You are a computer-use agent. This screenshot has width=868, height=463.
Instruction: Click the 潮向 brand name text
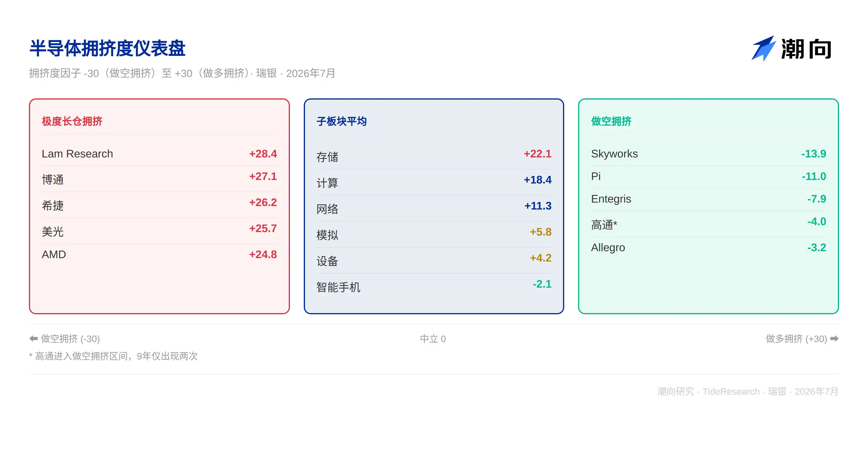[x=806, y=49]
